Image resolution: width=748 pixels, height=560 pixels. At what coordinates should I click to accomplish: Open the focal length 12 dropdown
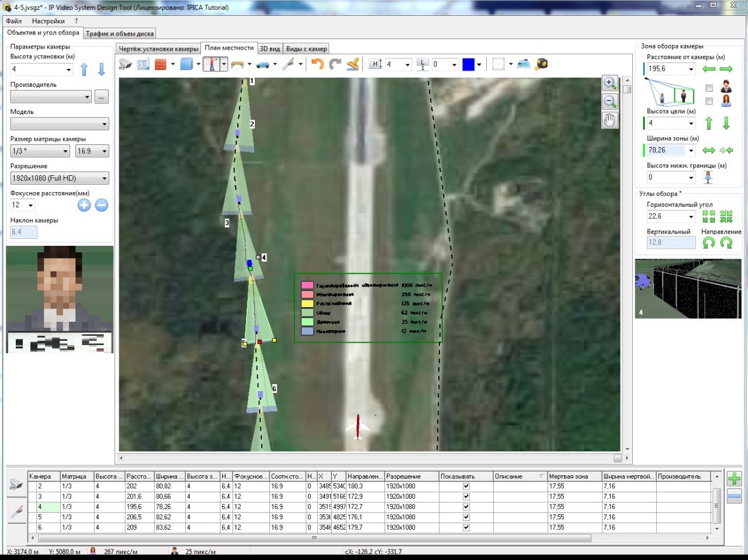pyautogui.click(x=30, y=206)
